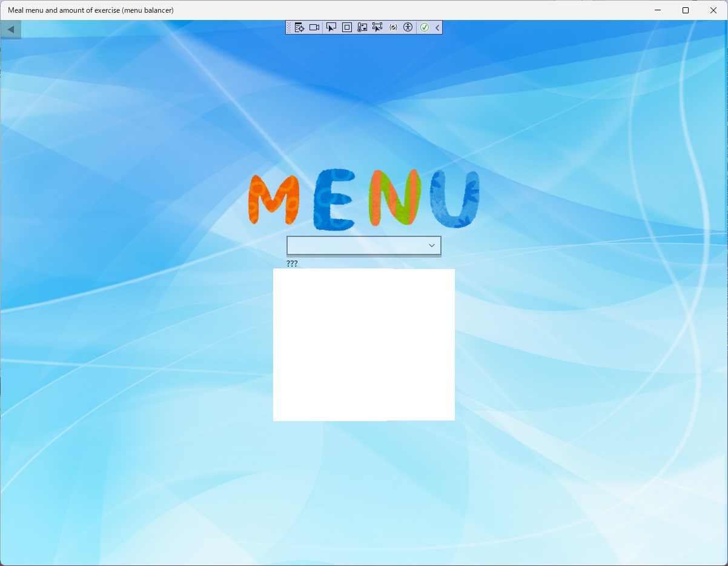Toggle Display Layout Adorners square icon
Screen dimensions: 728x566
(347, 27)
